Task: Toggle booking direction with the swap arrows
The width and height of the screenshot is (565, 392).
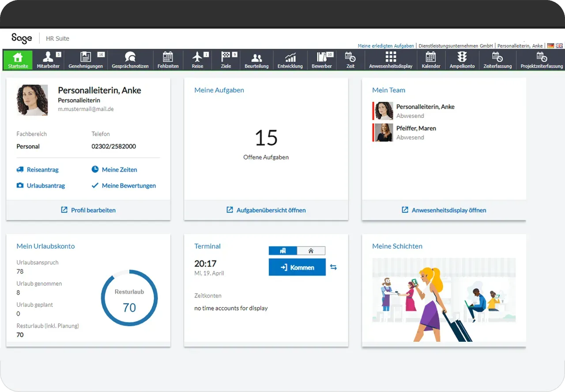Action: click(334, 267)
